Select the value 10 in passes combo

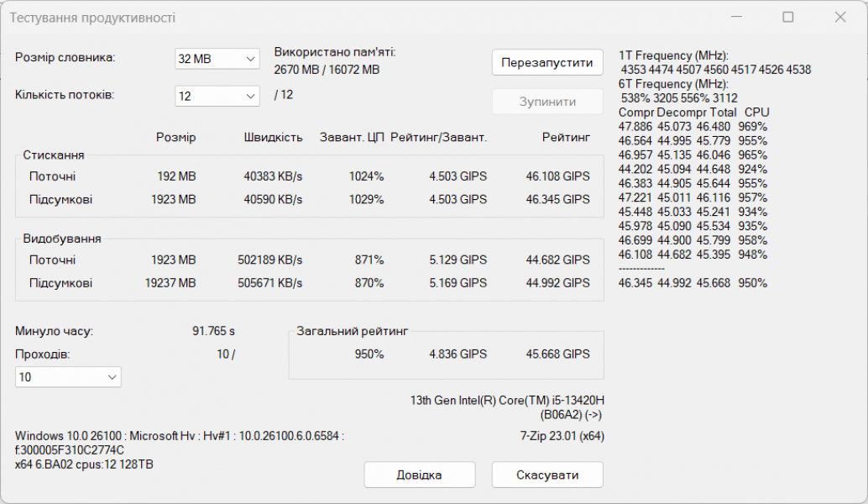50,376
